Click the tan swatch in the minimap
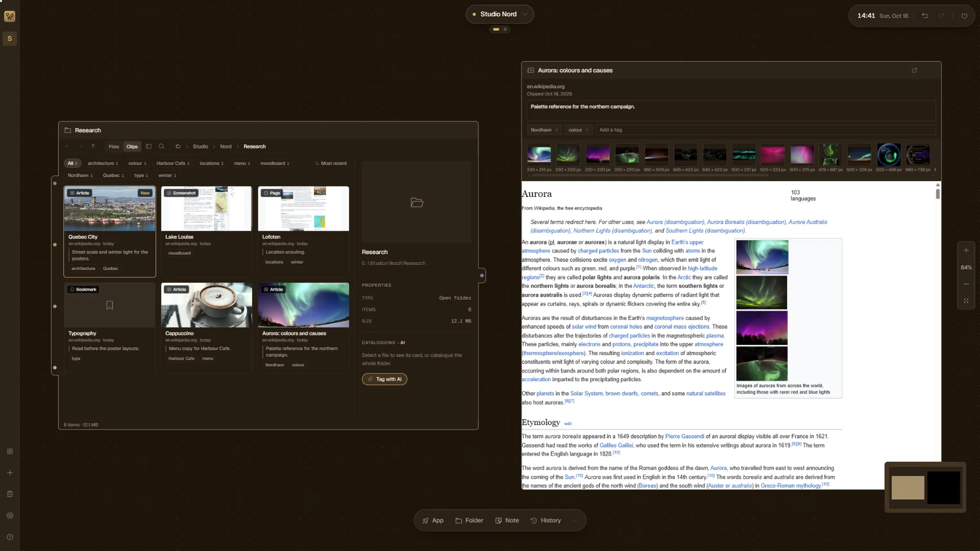Screen dimensions: 980x551 click(x=908, y=487)
